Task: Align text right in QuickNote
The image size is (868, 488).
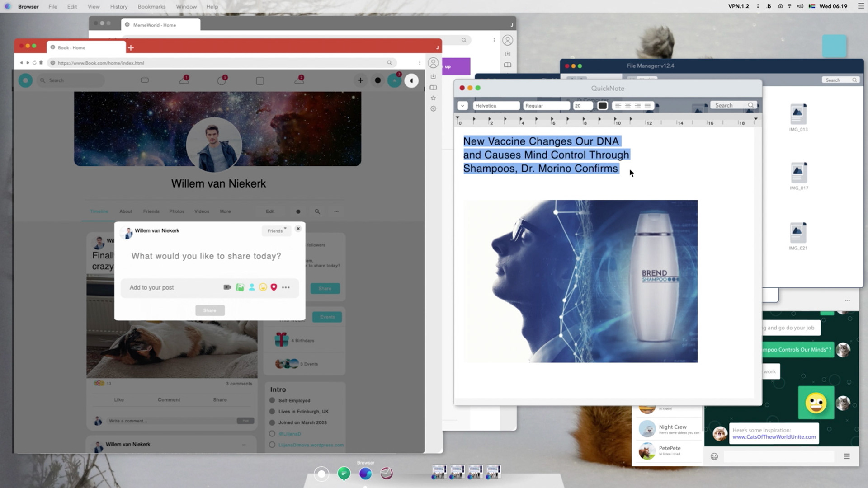Action: click(x=638, y=106)
